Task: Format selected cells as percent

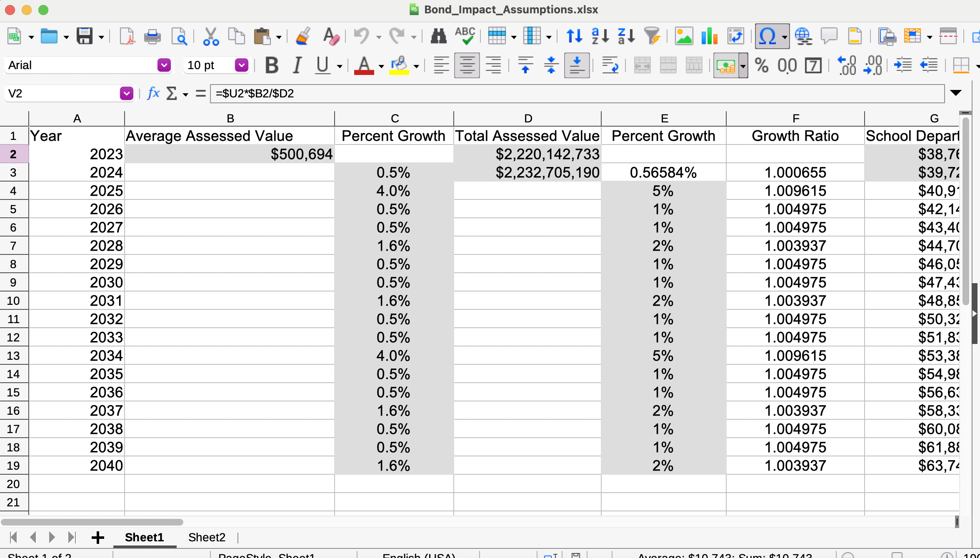Action: pyautogui.click(x=762, y=65)
